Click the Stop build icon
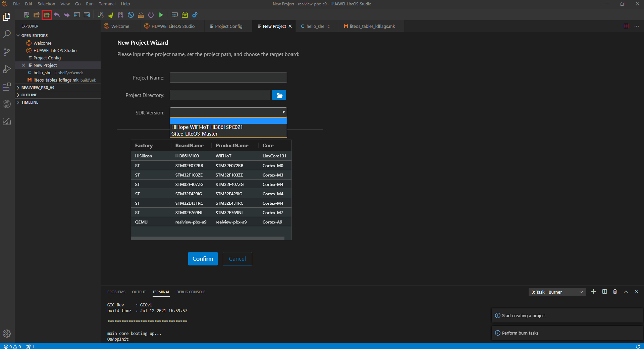This screenshot has height=349, width=644. point(131,15)
